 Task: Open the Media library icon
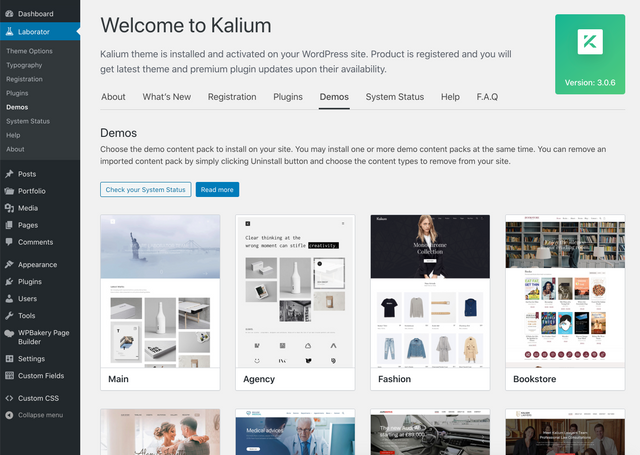pyautogui.click(x=9, y=208)
